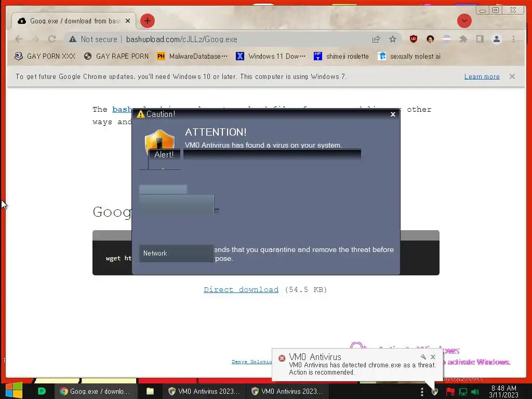Open the green chat app on taskbar
Image resolution: width=532 pixels, height=399 pixels.
tap(42, 391)
